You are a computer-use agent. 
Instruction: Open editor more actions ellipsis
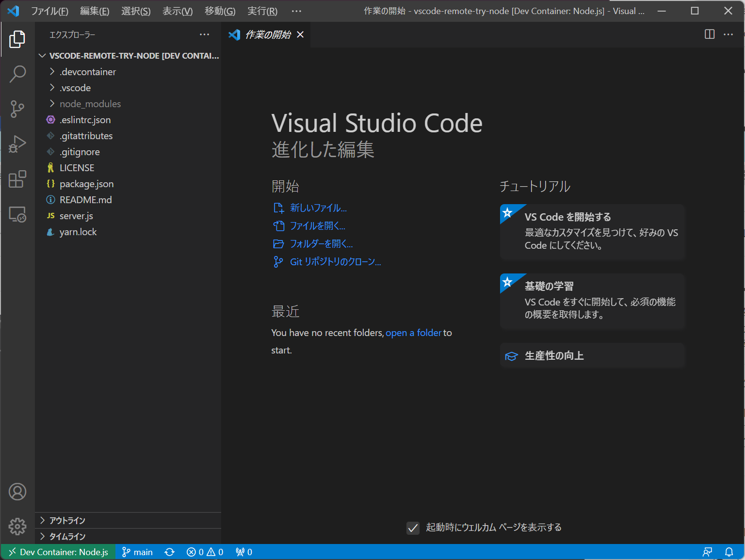coord(729,34)
